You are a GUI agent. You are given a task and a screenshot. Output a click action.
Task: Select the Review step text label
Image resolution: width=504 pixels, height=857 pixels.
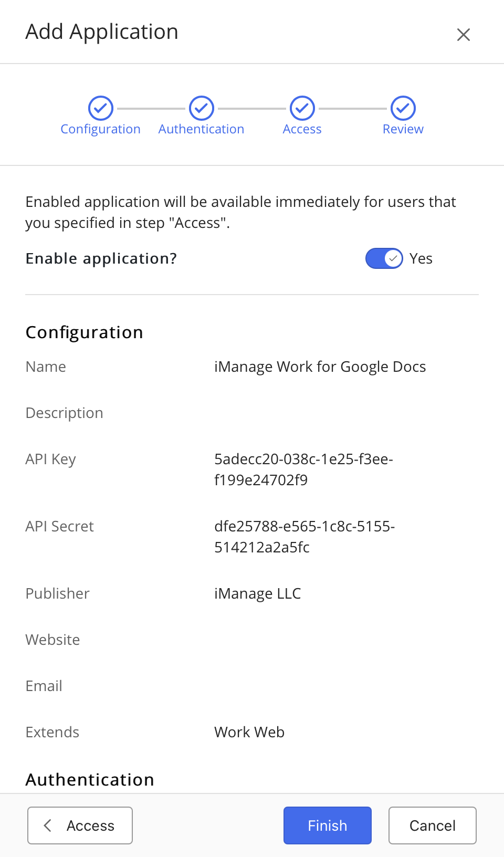[x=403, y=129]
